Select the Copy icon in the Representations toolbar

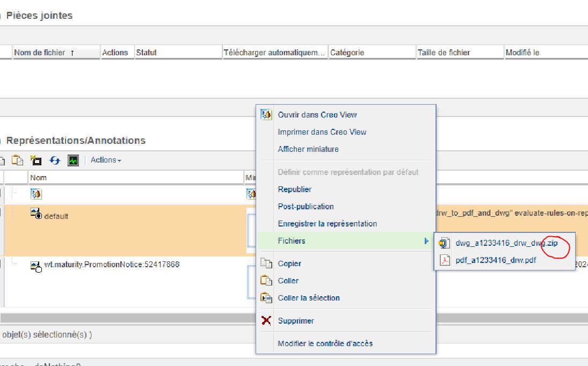click(x=3, y=159)
